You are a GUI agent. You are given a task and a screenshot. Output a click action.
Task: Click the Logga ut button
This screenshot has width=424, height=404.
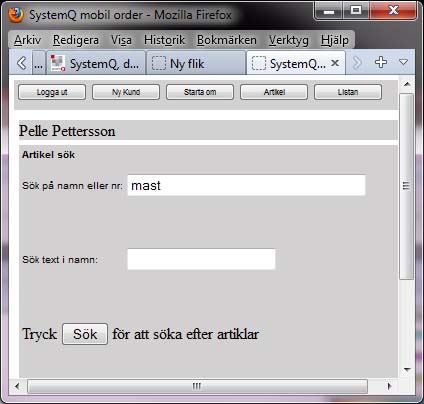(52, 92)
